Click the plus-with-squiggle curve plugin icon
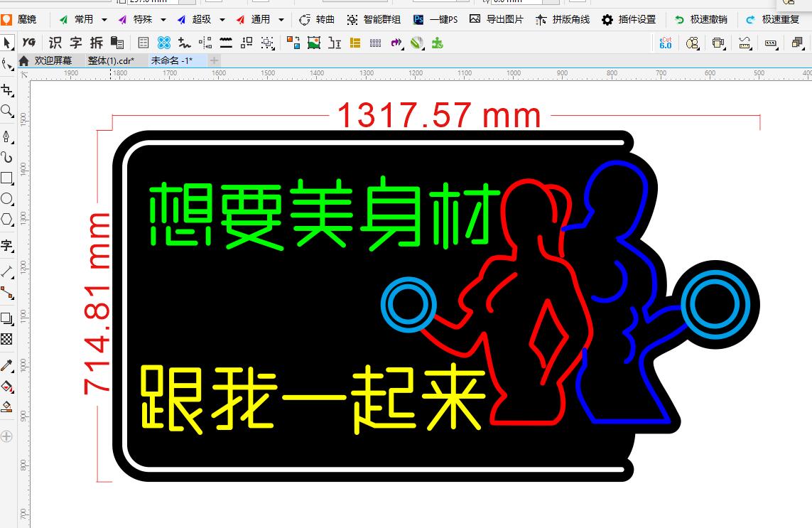The width and height of the screenshot is (812, 528). pyautogui.click(x=184, y=43)
